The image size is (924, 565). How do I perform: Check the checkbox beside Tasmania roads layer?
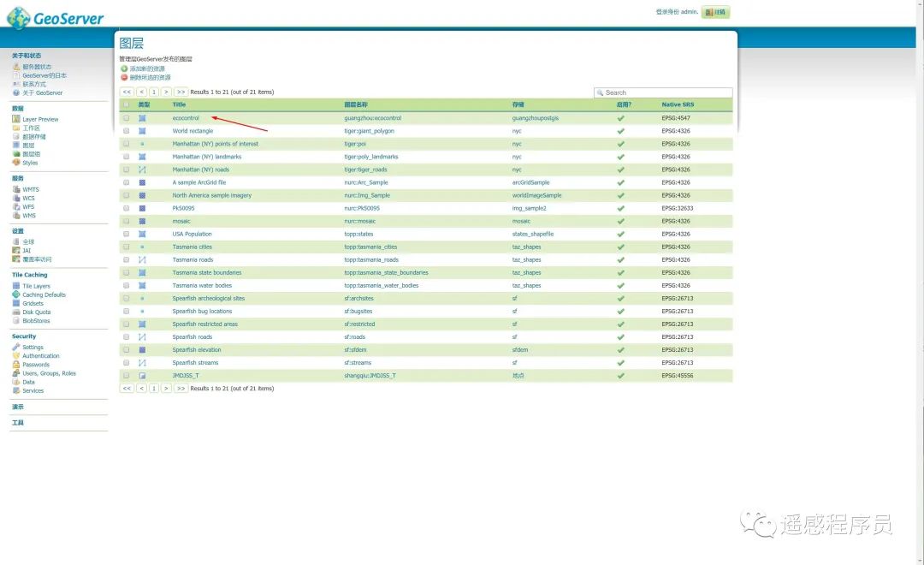[124, 259]
